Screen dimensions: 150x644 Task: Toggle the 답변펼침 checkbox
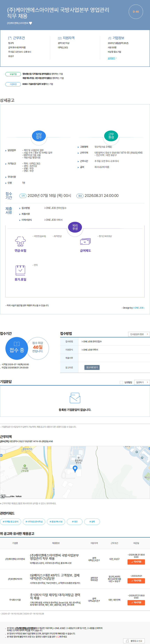point(121,382)
